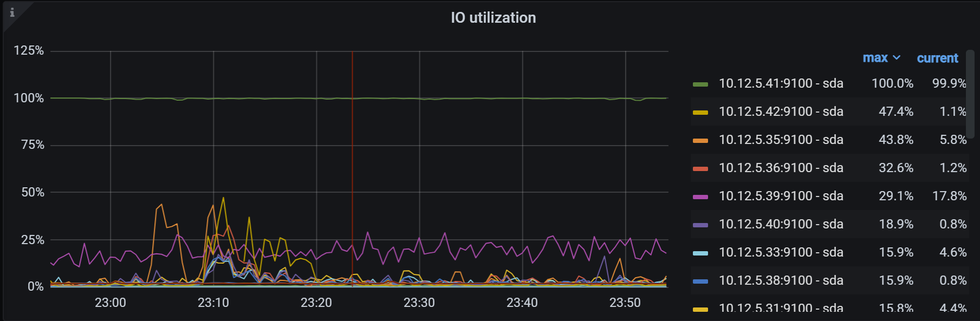980x321 pixels.
Task: Select the 10.12.5.35:9100 - sda legend label
Action: (x=781, y=140)
